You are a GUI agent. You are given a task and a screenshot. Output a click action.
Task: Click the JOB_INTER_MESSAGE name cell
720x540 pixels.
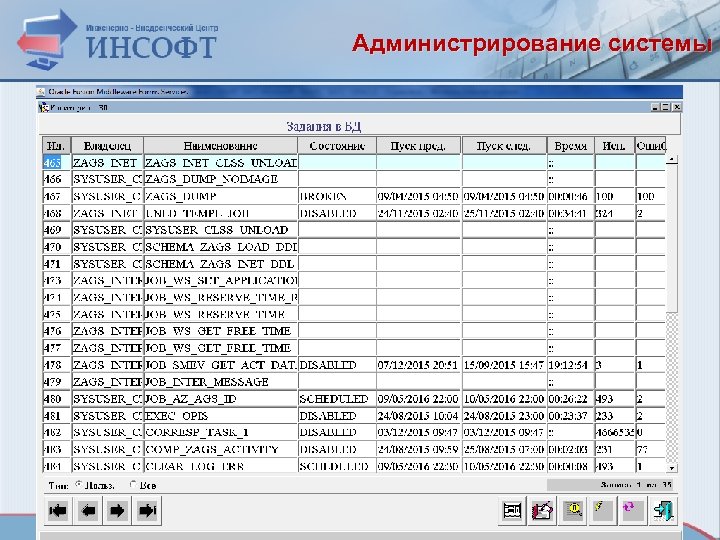click(221, 382)
